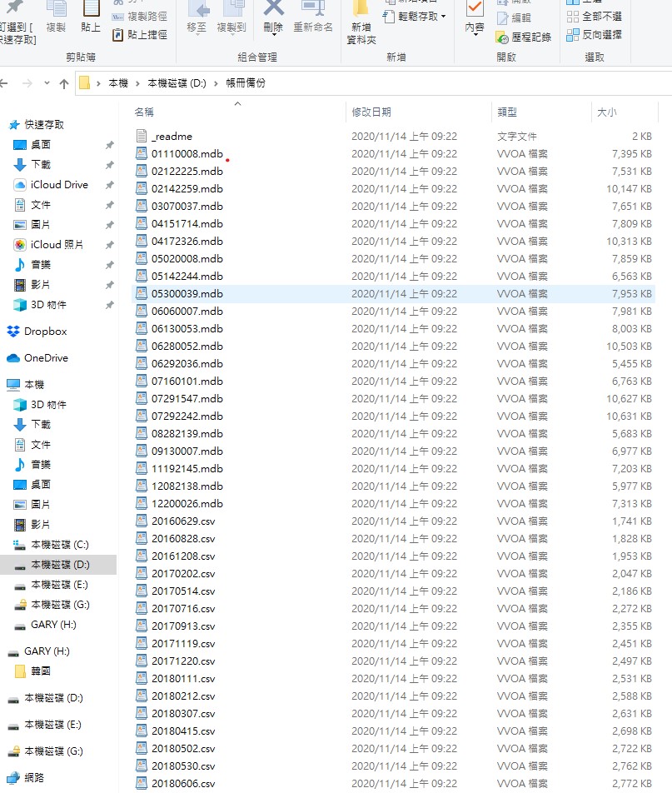Expand the chevron after 本機磁碟 (D:) breadcrumb

tap(216, 83)
